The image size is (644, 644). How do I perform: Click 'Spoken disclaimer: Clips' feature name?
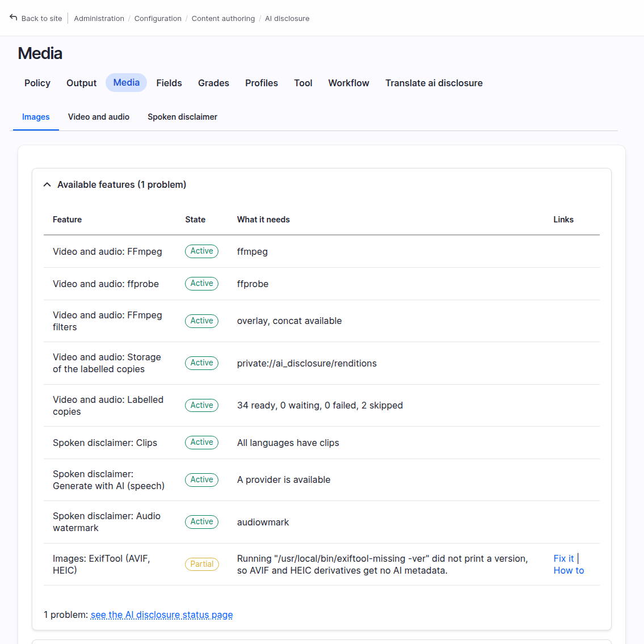tap(105, 443)
